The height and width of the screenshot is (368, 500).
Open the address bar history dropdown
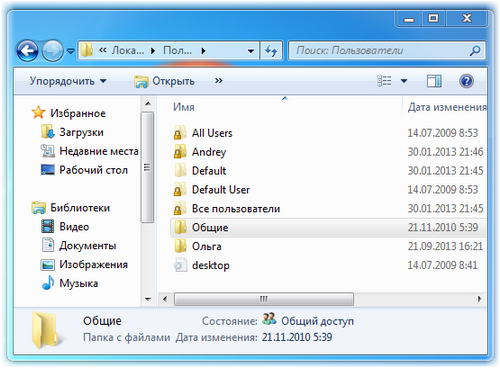(251, 51)
